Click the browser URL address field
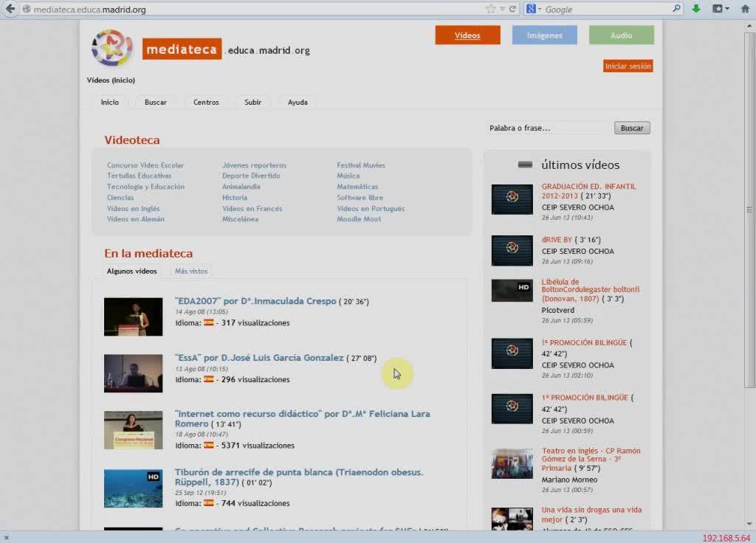Image resolution: width=756 pixels, height=543 pixels. (x=255, y=9)
